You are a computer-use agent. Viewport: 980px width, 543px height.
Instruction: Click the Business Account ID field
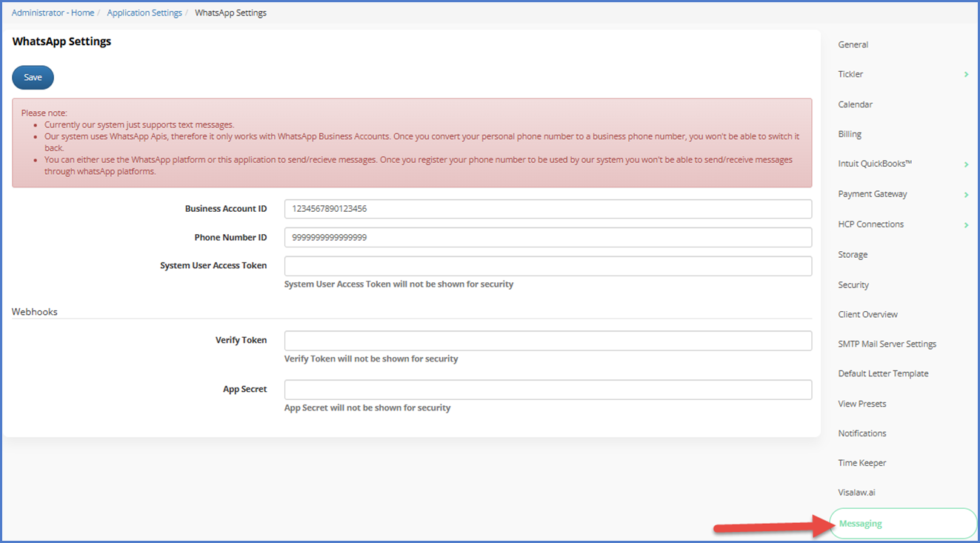(x=547, y=209)
